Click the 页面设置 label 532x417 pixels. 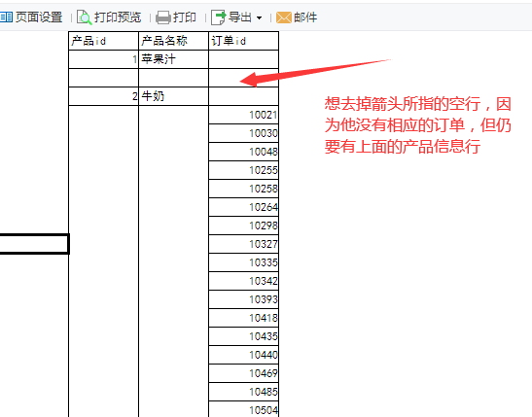(39, 17)
